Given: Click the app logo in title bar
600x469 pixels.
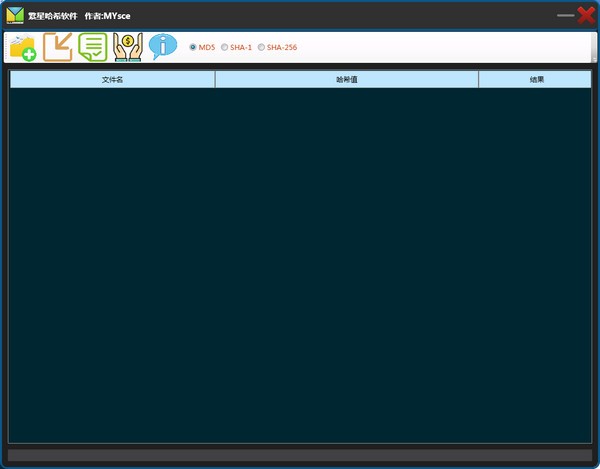Looking at the screenshot, I should point(15,15).
